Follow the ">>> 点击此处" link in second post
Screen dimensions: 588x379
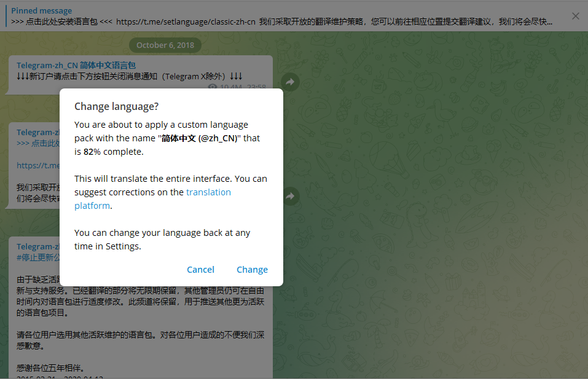[37, 143]
